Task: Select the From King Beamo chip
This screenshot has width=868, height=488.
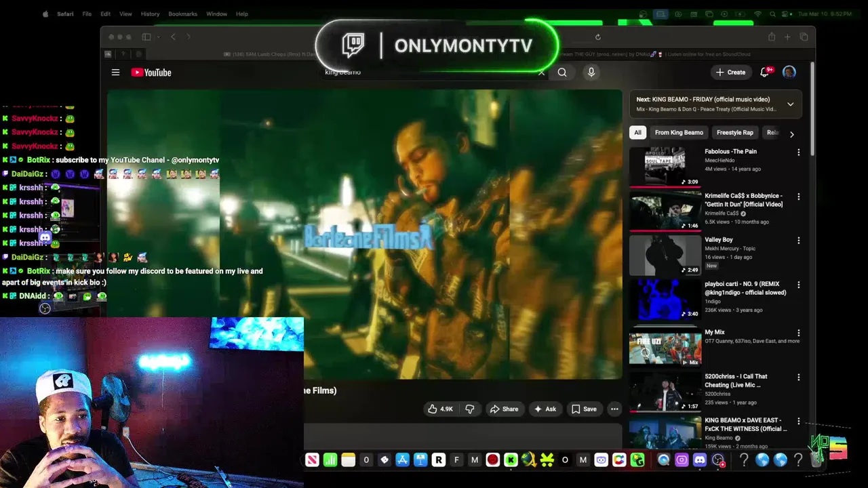Action: [679, 133]
